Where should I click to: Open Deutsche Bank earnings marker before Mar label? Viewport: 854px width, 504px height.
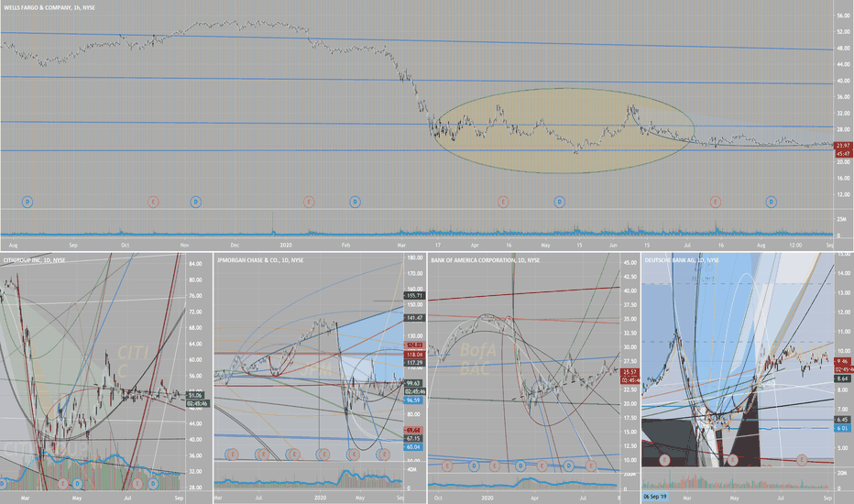pos(664,460)
